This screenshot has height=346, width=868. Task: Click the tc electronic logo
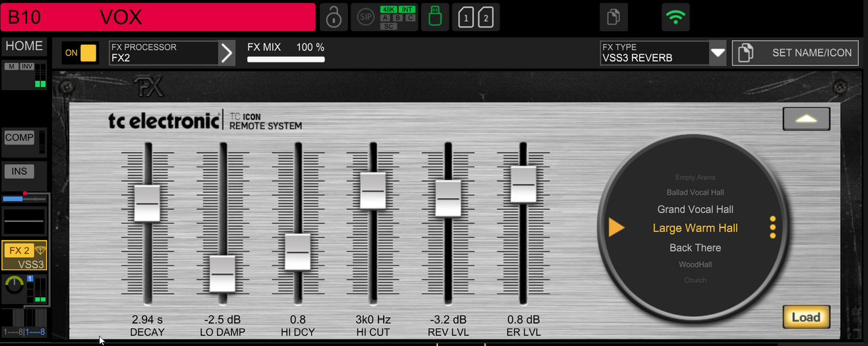[x=163, y=121]
